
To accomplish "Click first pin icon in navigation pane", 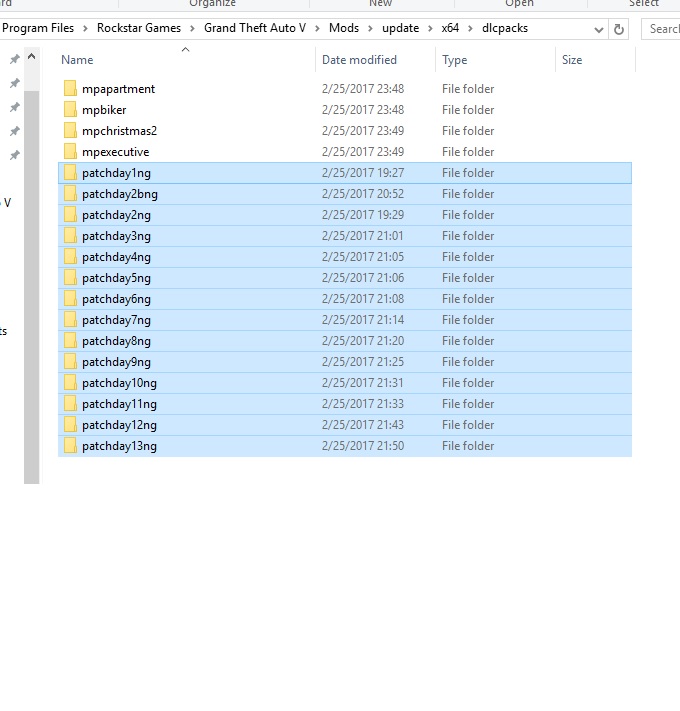I will tap(15, 59).
